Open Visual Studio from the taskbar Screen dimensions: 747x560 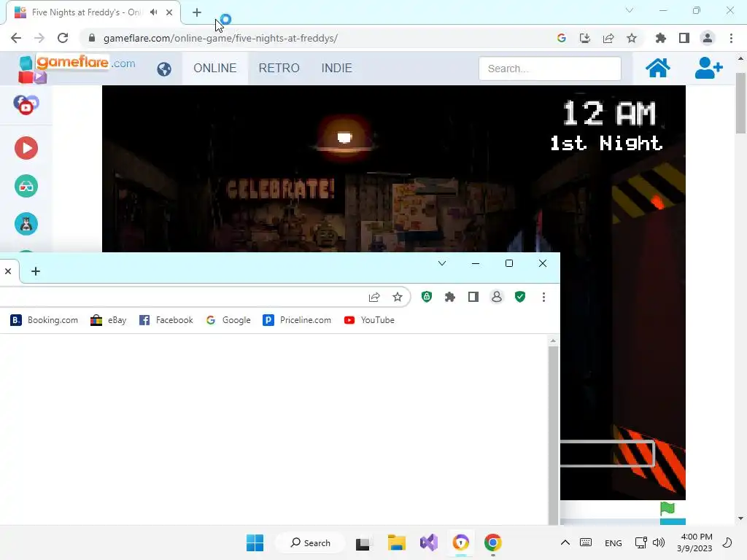(429, 542)
